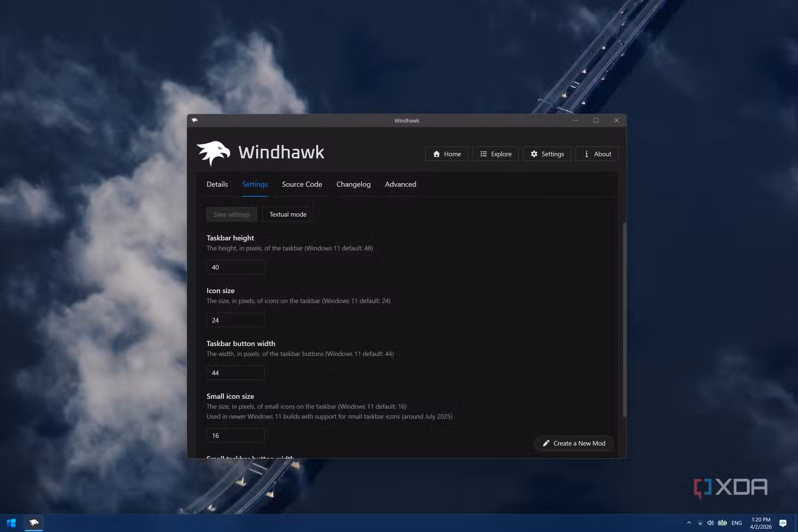The height and width of the screenshot is (532, 798).
Task: Open the volume tray icon
Action: (710, 523)
